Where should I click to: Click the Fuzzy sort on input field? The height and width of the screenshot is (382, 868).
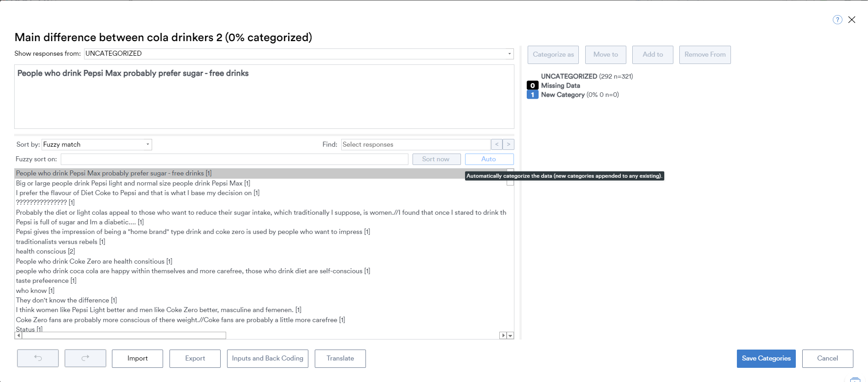coord(234,159)
